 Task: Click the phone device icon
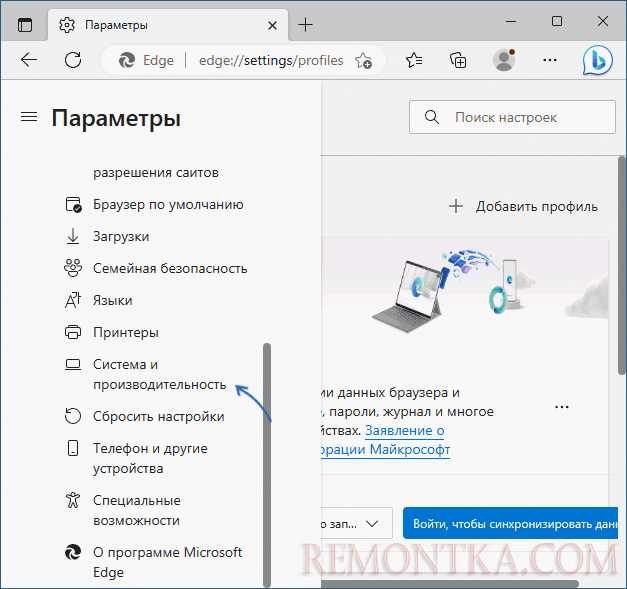click(x=73, y=448)
